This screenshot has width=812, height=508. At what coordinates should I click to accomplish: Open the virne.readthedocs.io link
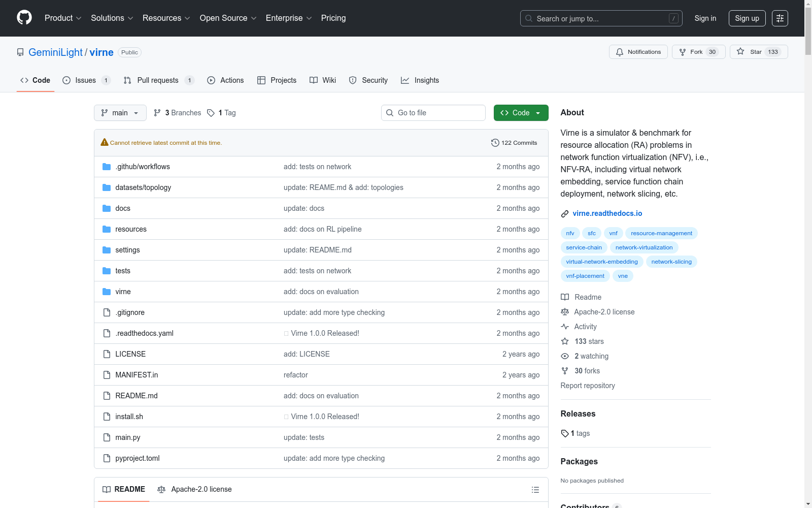point(607,213)
